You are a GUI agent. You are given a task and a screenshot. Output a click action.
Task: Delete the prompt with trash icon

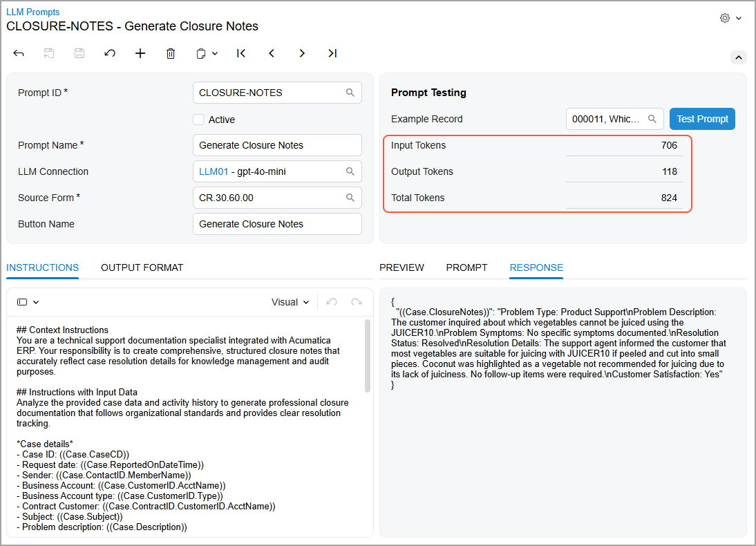(171, 53)
